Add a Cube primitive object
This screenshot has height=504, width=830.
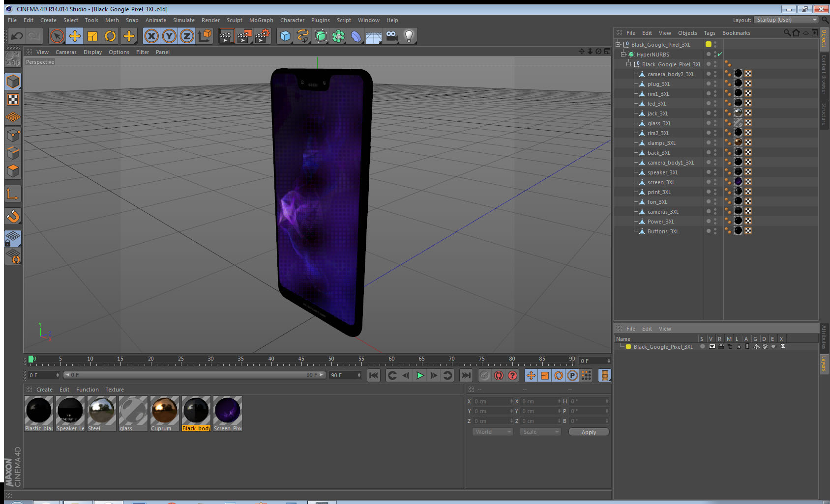pos(285,36)
